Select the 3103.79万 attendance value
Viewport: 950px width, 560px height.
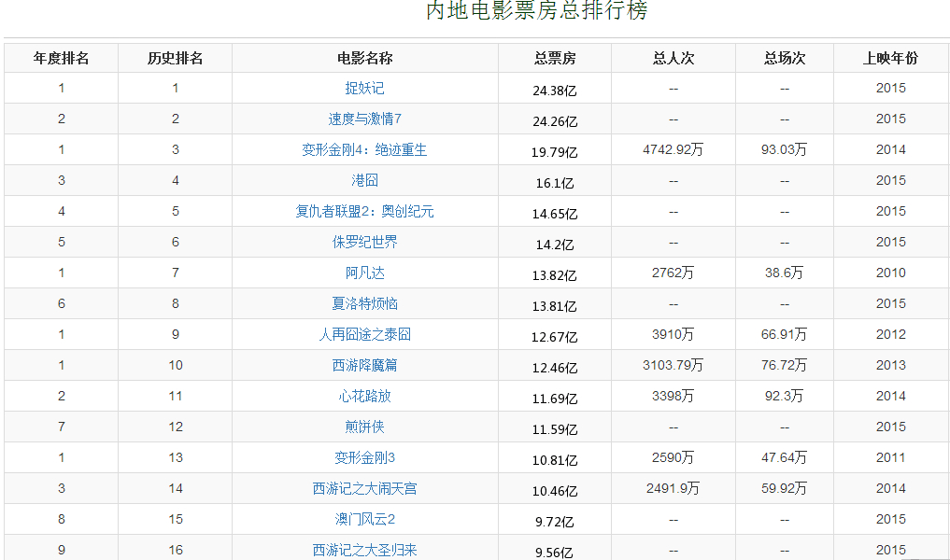pyautogui.click(x=674, y=365)
